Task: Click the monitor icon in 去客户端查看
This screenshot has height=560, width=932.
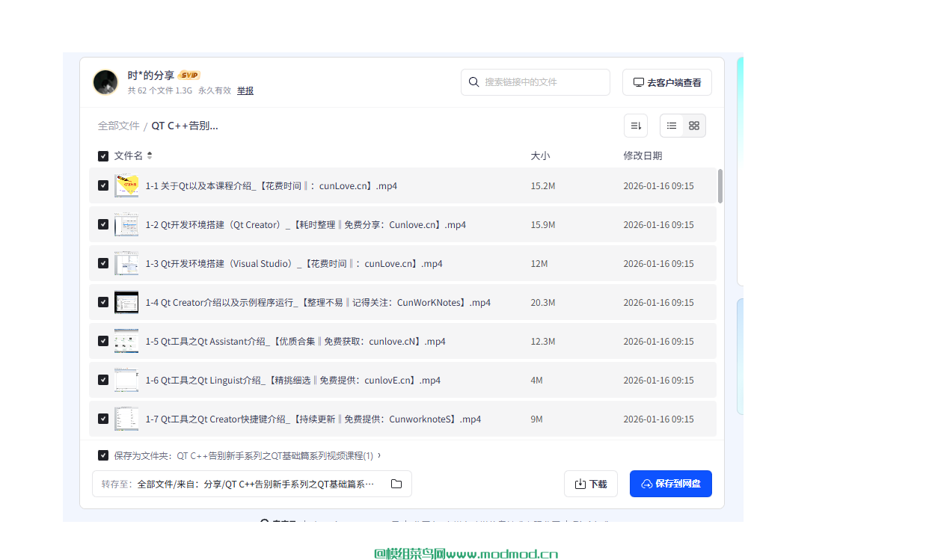Action: [x=638, y=81]
